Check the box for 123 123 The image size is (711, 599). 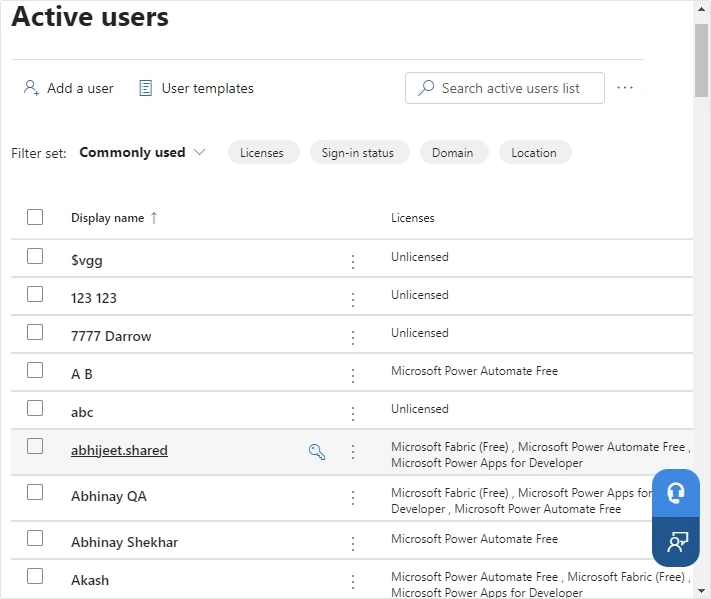click(x=35, y=294)
